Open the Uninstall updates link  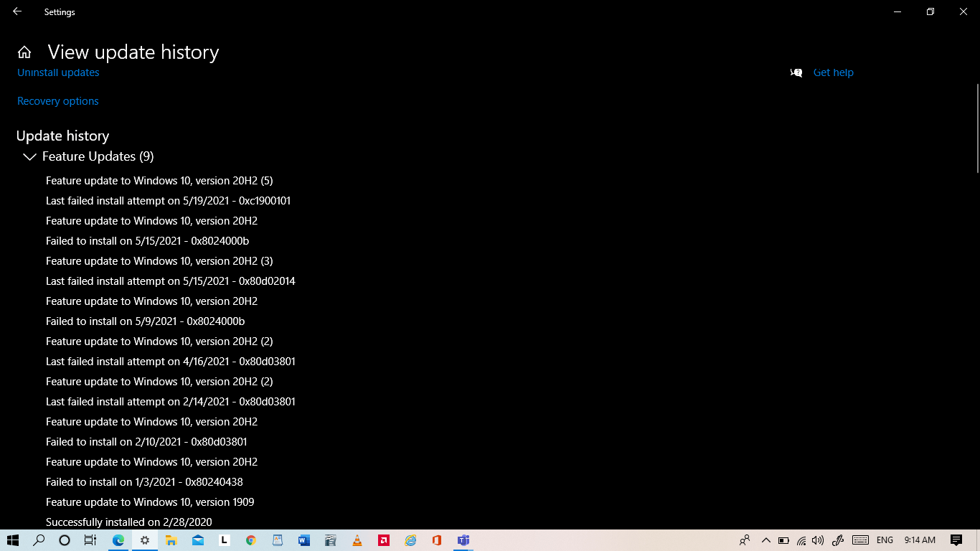(x=58, y=72)
